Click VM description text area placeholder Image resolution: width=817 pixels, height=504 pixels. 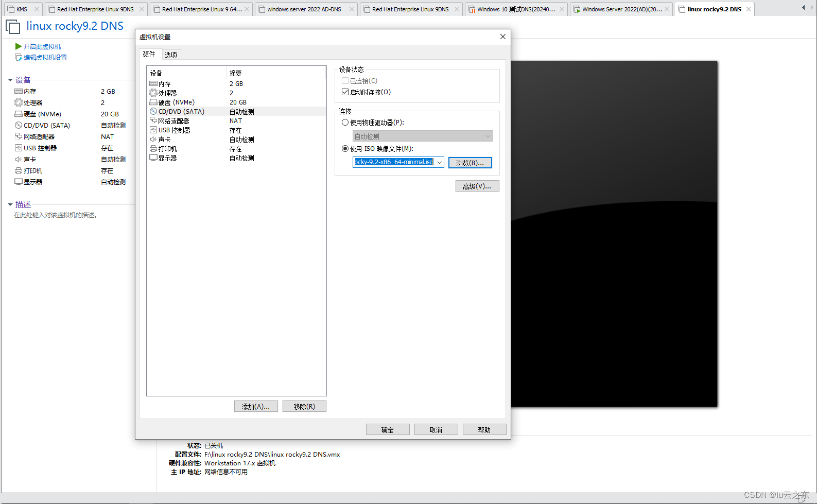[56, 215]
